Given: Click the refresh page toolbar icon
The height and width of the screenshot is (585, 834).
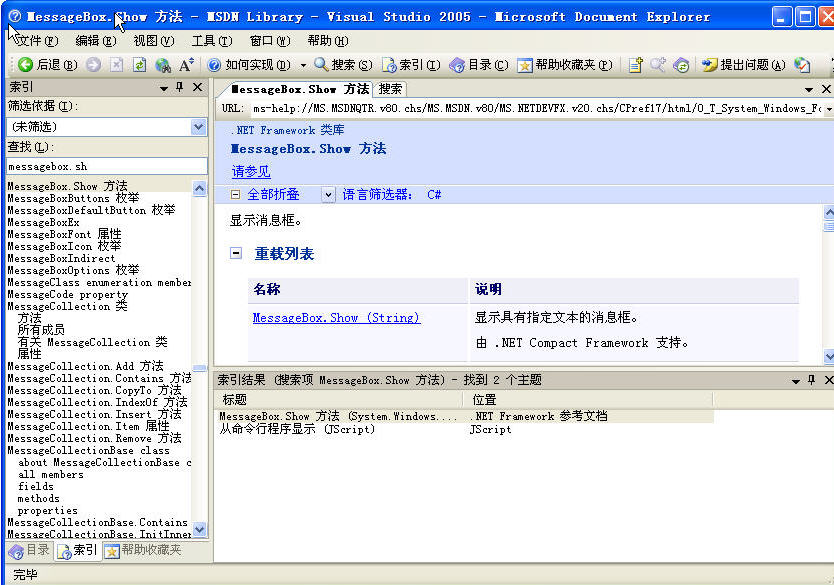Looking at the screenshot, I should [x=139, y=65].
